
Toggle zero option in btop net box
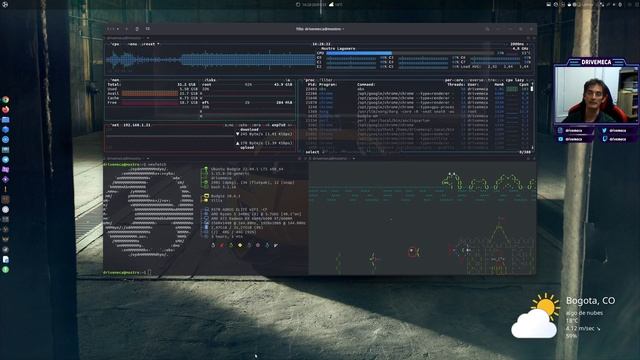tap(256, 125)
